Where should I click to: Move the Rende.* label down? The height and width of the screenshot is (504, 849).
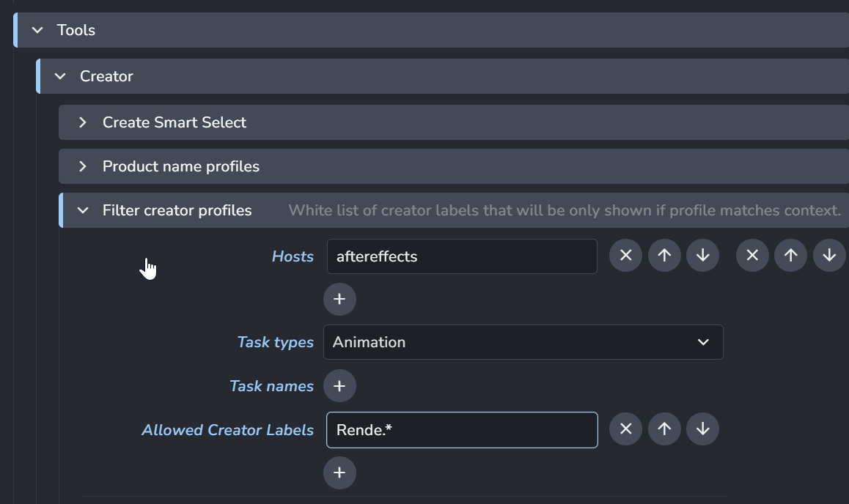pyautogui.click(x=702, y=429)
